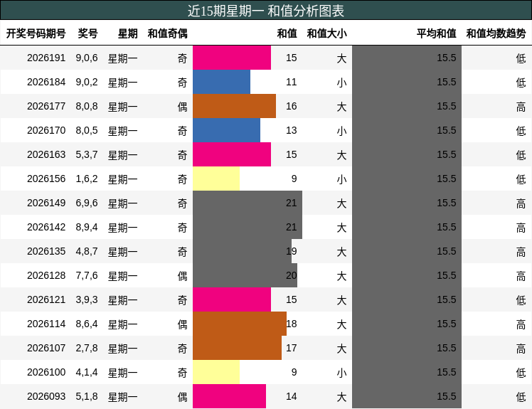Click the 高 trend cell in row 2026142
The width and height of the screenshot is (532, 409).
click(x=521, y=228)
